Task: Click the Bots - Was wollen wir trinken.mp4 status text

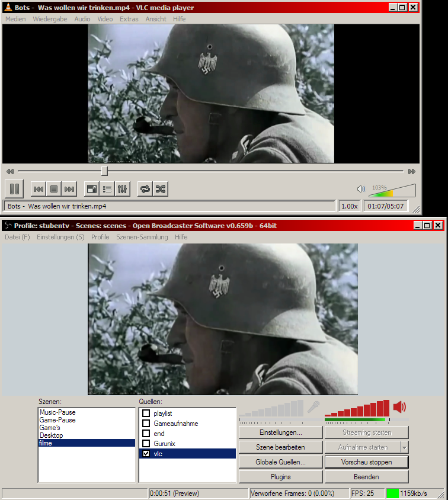Action: pyautogui.click(x=57, y=206)
